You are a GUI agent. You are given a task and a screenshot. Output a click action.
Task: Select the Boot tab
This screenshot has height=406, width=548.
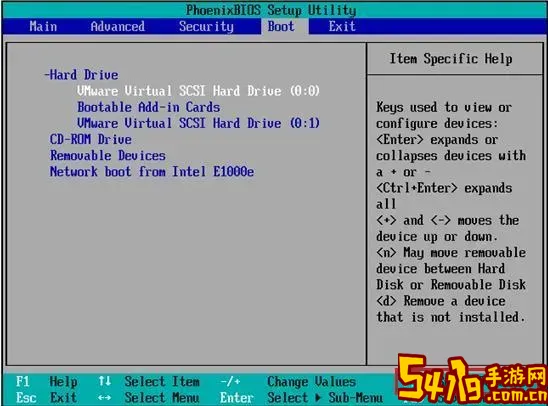pyautogui.click(x=281, y=27)
